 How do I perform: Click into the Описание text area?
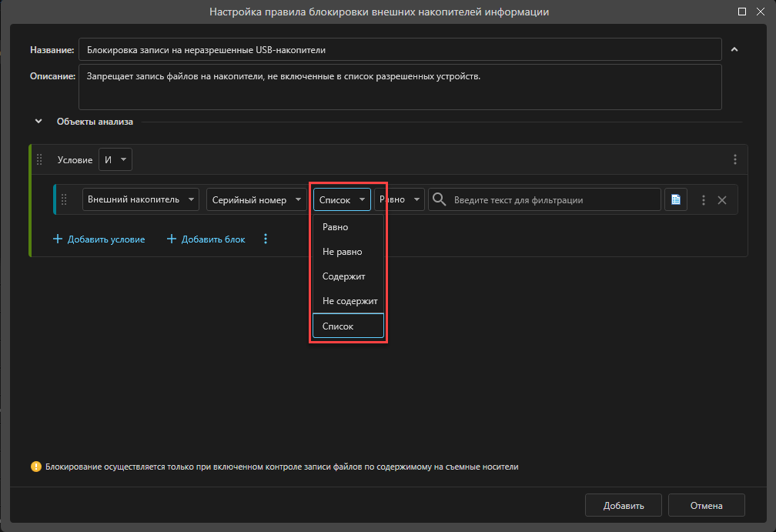(x=400, y=87)
